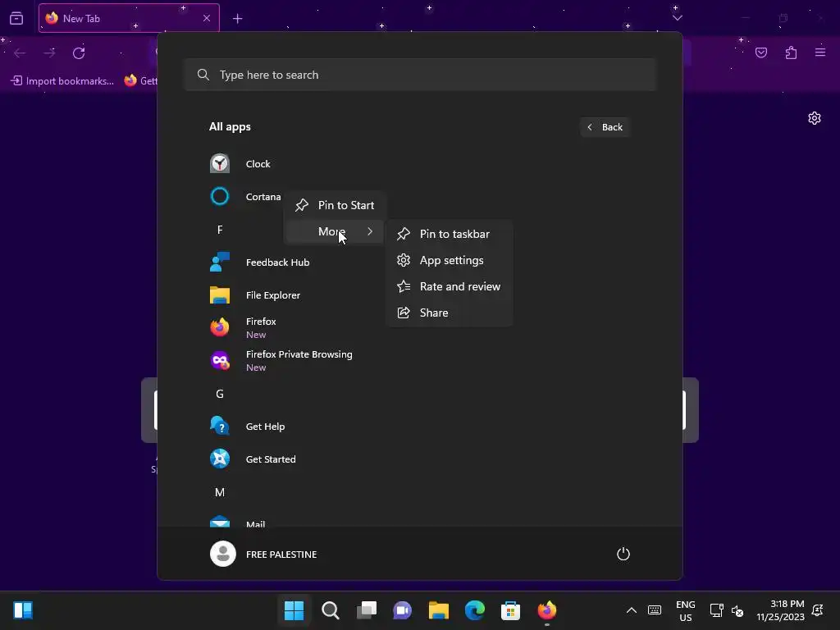Click the muted volume tray icon

pyautogui.click(x=737, y=610)
